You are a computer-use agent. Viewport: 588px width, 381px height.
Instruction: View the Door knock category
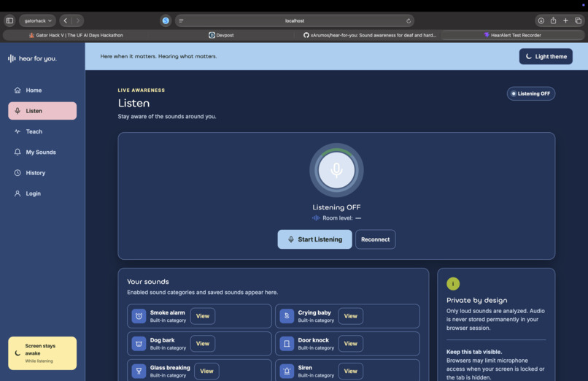351,344
